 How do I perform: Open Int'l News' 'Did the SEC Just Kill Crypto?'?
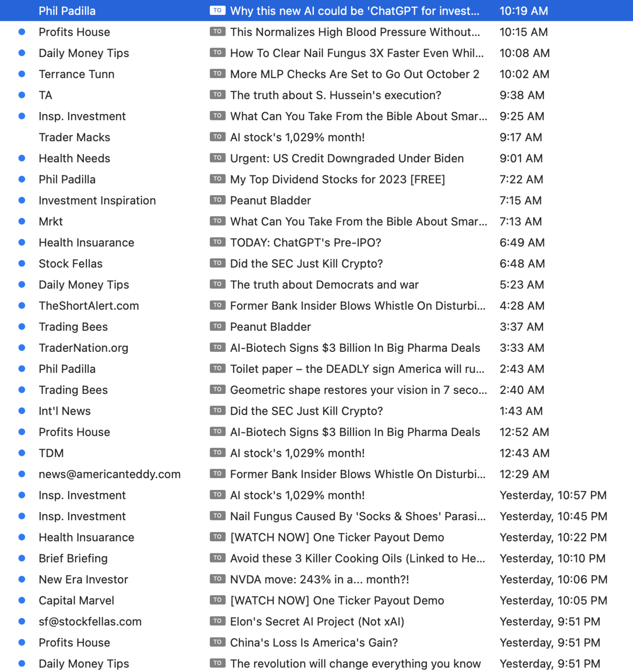(306, 411)
